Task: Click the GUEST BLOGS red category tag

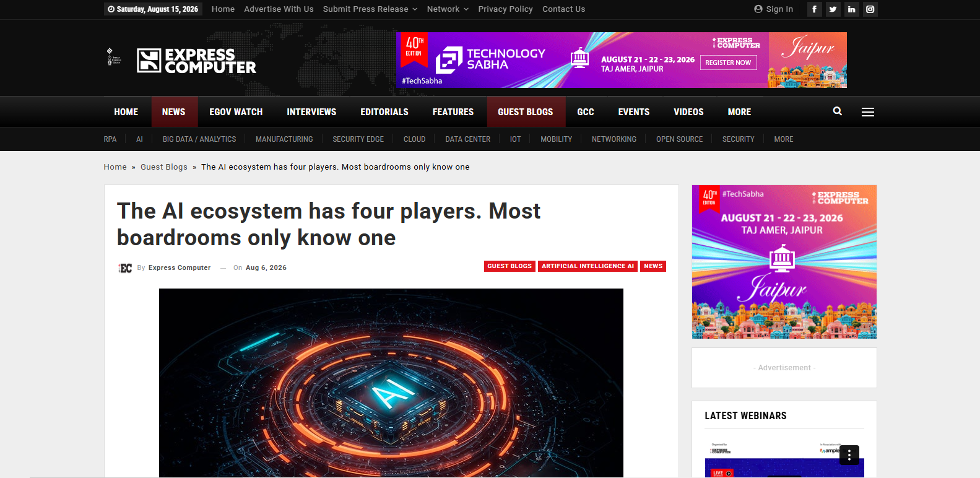Action: coord(510,266)
